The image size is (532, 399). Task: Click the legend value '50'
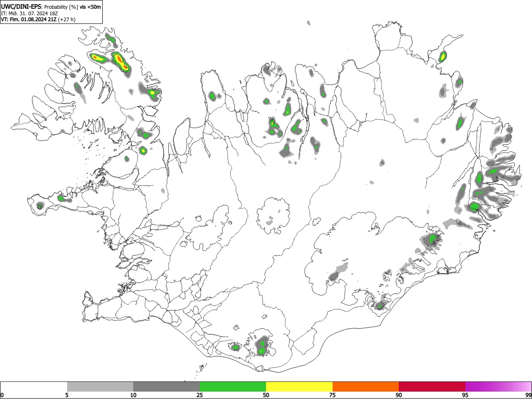[266, 395]
